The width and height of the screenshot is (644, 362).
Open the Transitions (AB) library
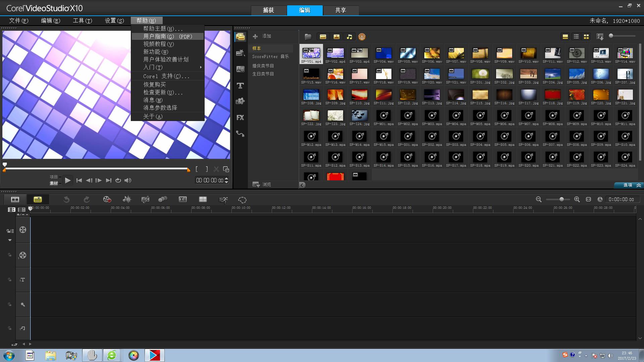pos(240,69)
